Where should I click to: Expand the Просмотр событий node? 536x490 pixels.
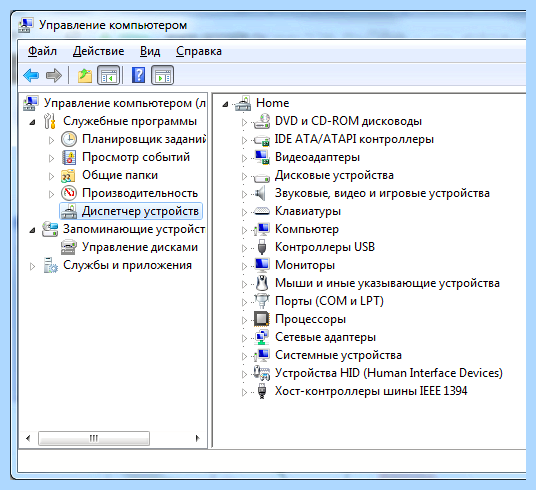[x=51, y=158]
